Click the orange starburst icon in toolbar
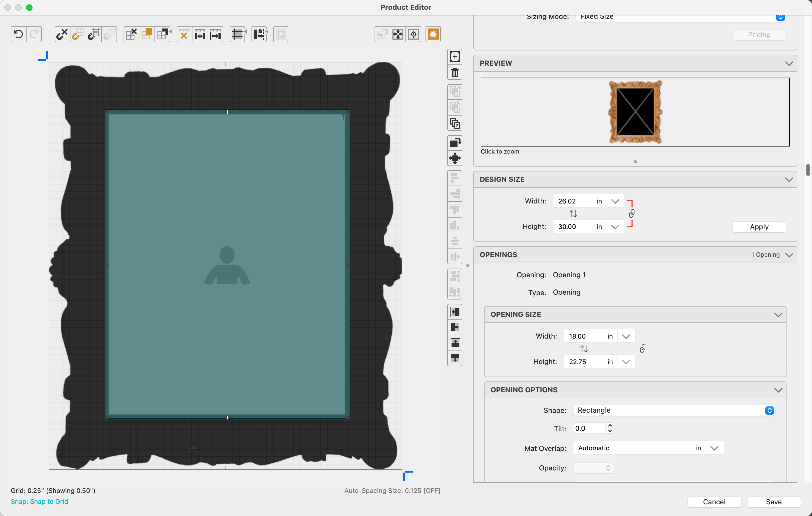The image size is (812, 516). (x=433, y=34)
